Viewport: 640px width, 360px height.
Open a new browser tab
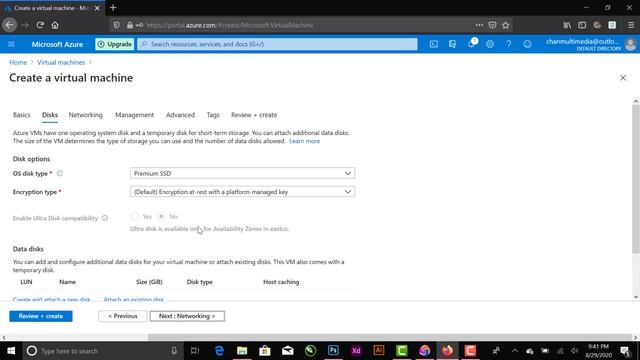pyautogui.click(x=113, y=8)
